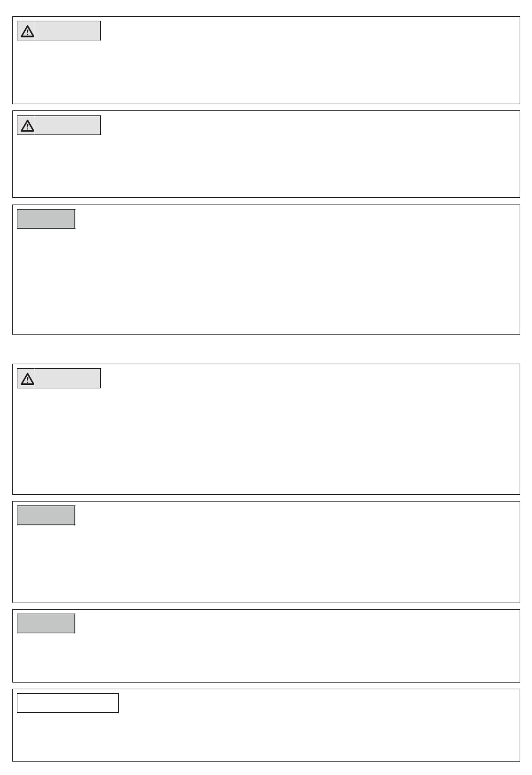This screenshot has height=775, width=532.
Task: Click the warning triangle in the fourth panel
Action: (27, 379)
